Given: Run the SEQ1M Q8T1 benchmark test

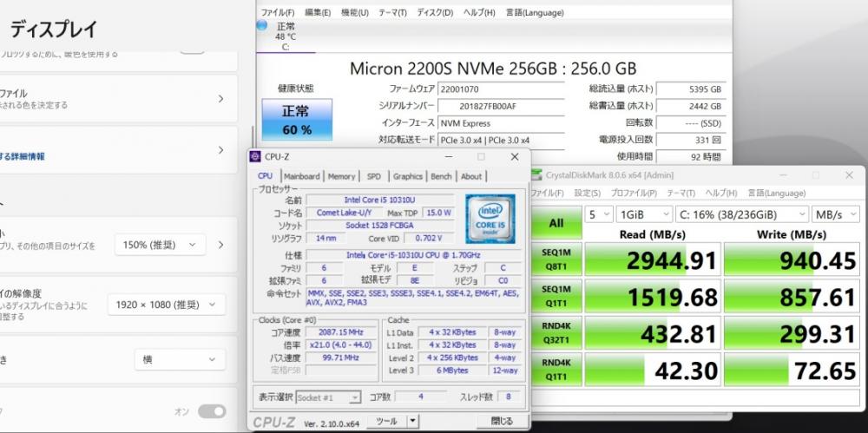Looking at the screenshot, I should pyautogui.click(x=556, y=259).
